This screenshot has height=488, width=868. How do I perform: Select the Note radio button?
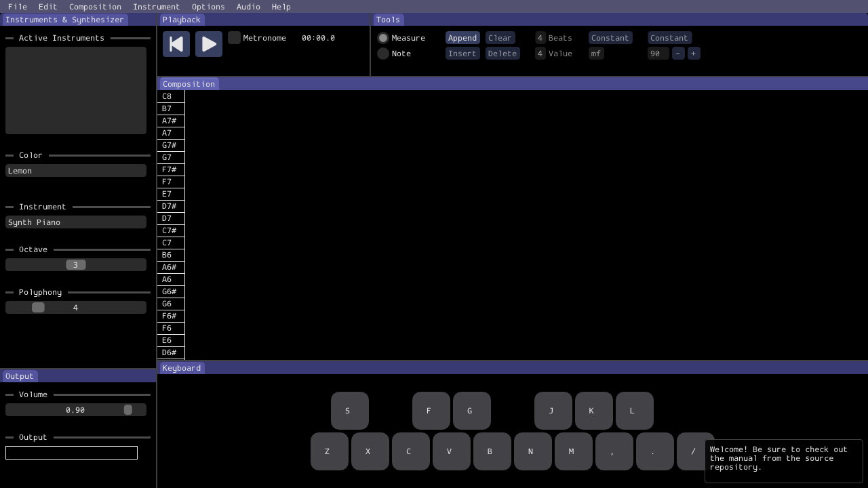(x=383, y=54)
